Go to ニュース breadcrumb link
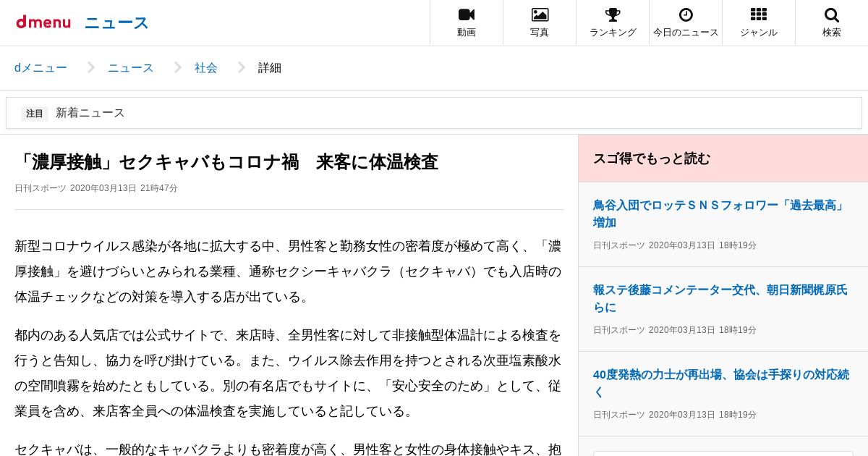The width and height of the screenshot is (868, 456). tap(131, 68)
